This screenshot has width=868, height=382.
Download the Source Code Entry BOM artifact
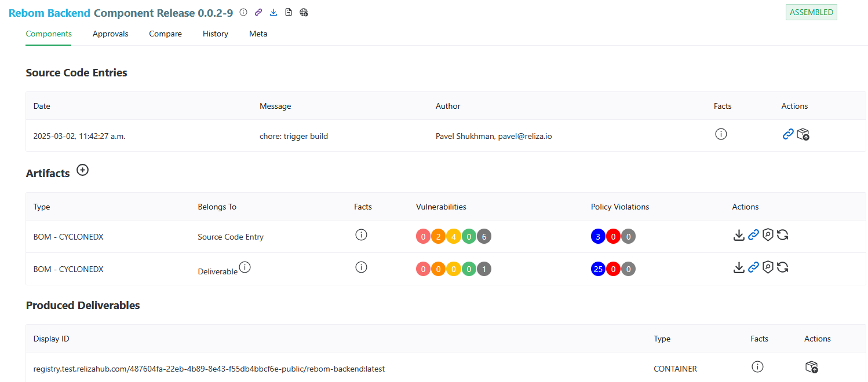[739, 235]
